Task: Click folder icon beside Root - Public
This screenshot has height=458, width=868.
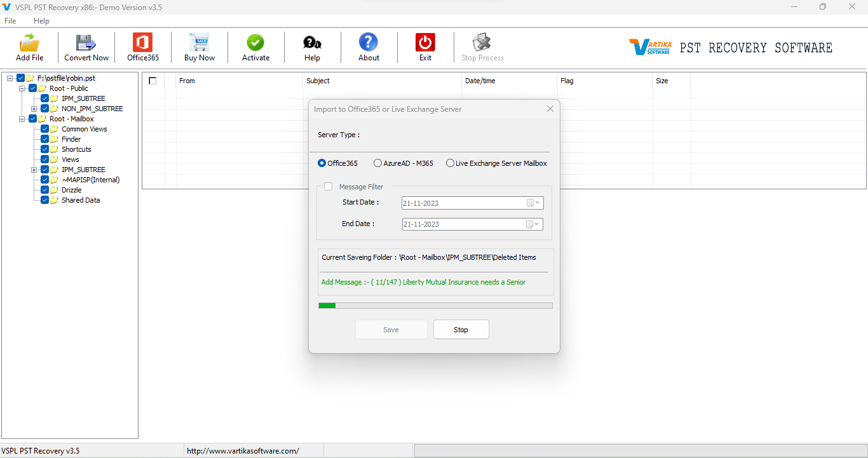Action: click(x=42, y=88)
